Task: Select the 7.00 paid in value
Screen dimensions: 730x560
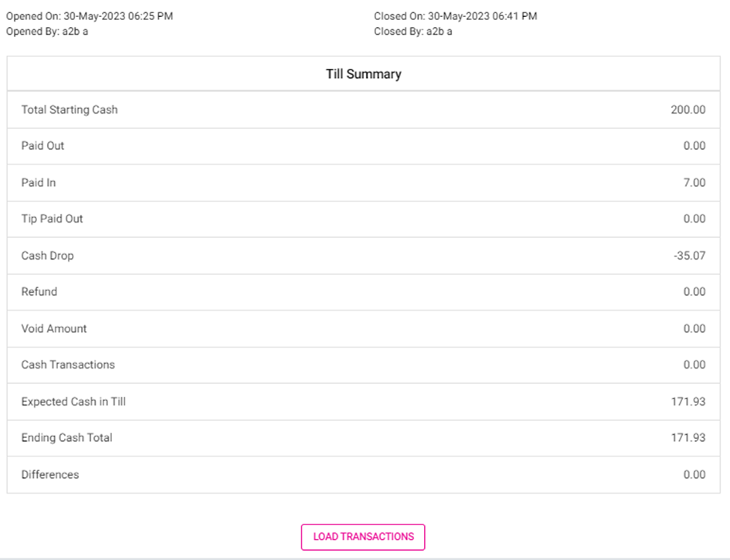Action: click(x=694, y=183)
